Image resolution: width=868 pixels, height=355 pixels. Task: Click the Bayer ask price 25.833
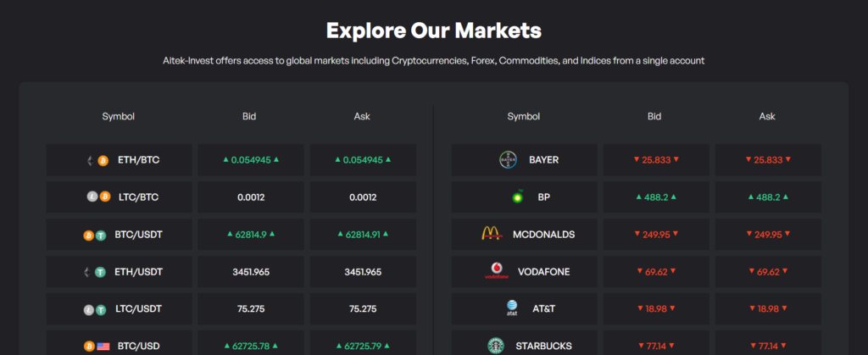point(767,160)
